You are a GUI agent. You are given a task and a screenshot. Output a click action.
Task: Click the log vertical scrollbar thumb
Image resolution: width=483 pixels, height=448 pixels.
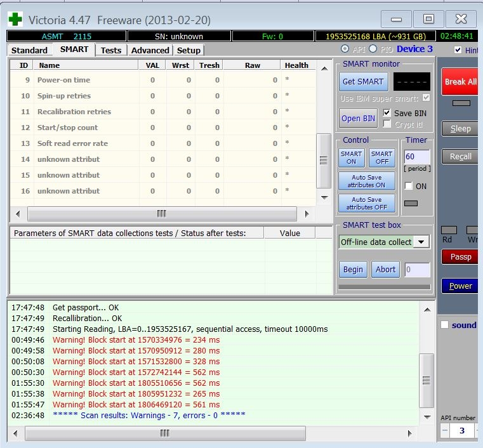[427, 381]
